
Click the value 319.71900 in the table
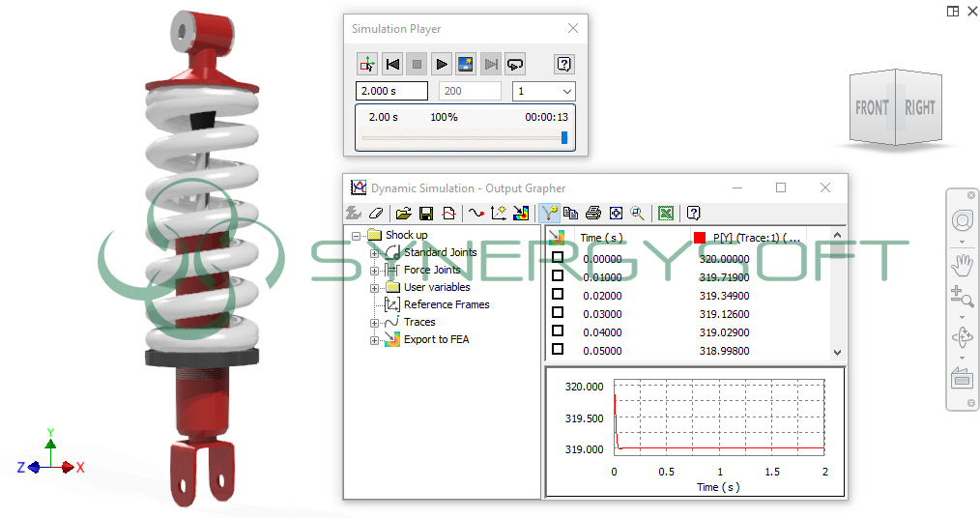[724, 277]
